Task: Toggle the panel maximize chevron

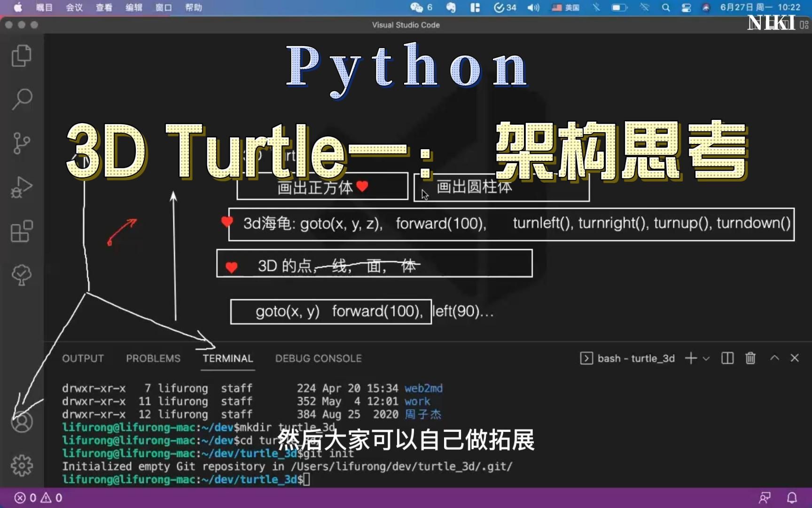Action: (x=774, y=358)
